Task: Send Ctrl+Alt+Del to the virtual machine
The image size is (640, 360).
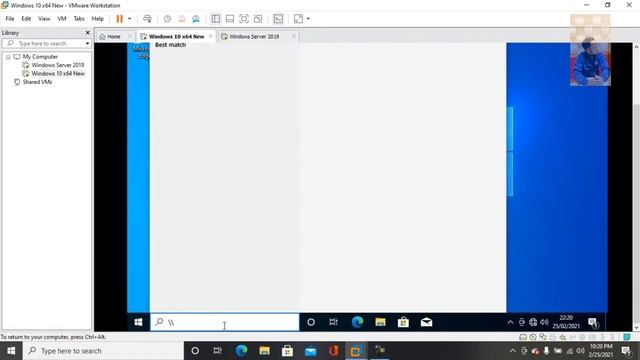Action: pos(147,19)
